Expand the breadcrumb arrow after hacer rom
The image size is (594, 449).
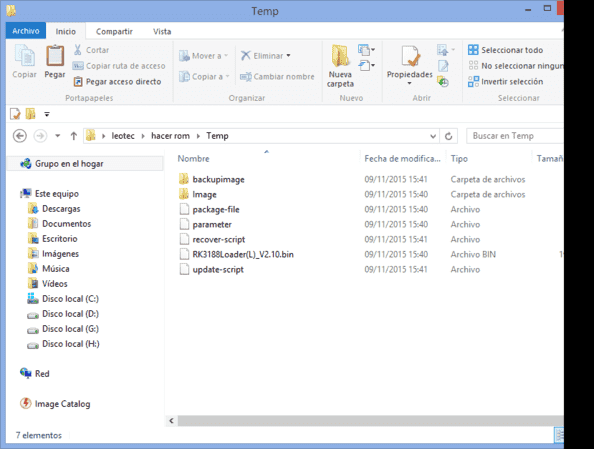(198, 136)
